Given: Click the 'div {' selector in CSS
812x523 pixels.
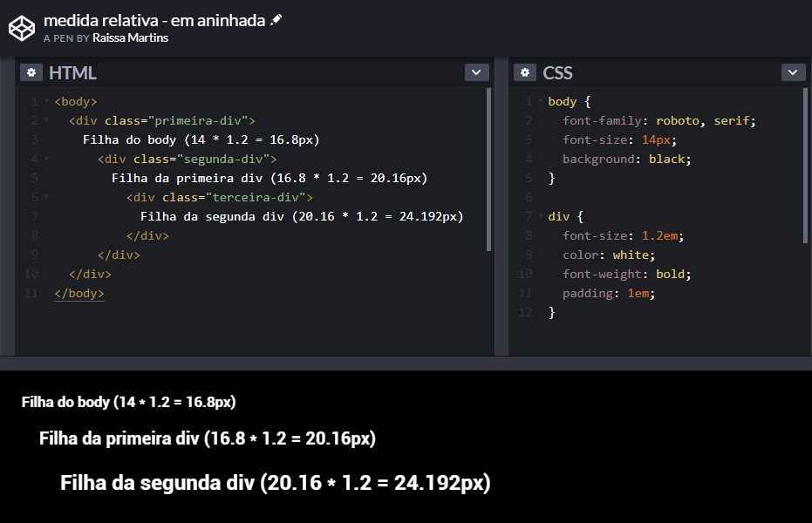Looking at the screenshot, I should click(566, 216).
